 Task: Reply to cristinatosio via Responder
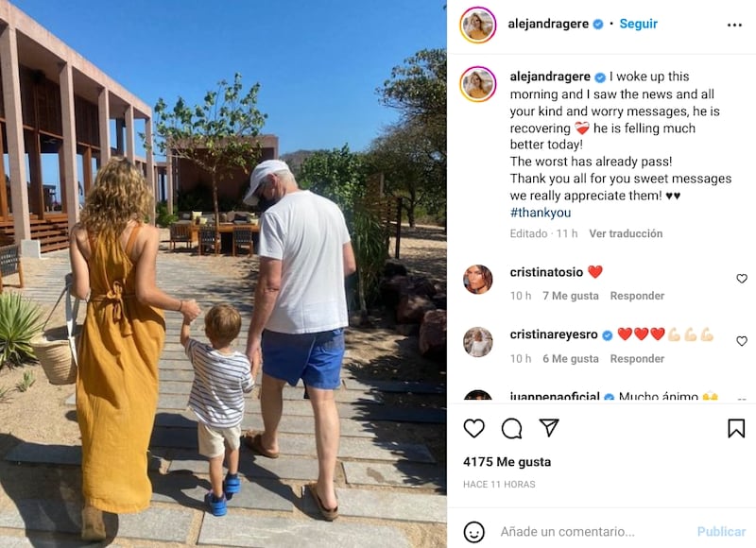pos(637,296)
